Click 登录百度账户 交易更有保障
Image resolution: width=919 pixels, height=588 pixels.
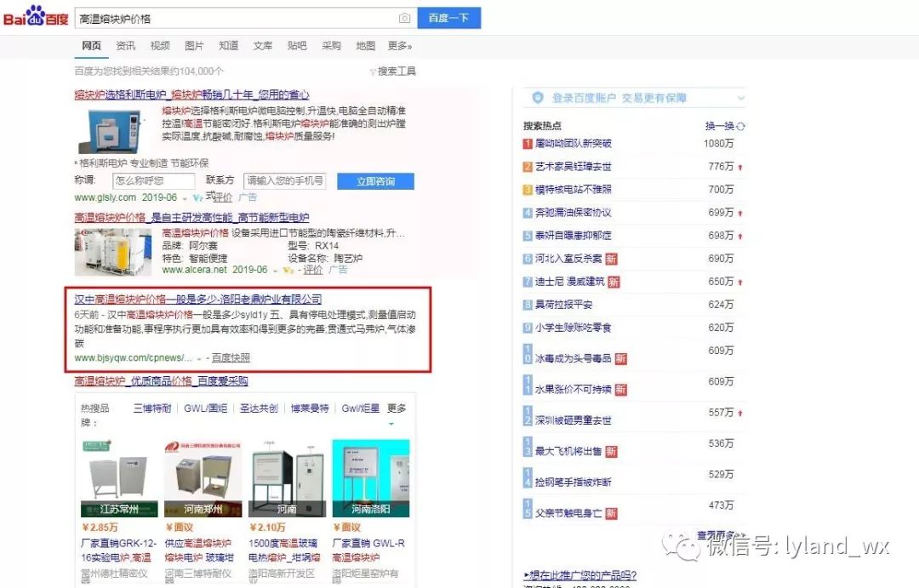click(619, 98)
